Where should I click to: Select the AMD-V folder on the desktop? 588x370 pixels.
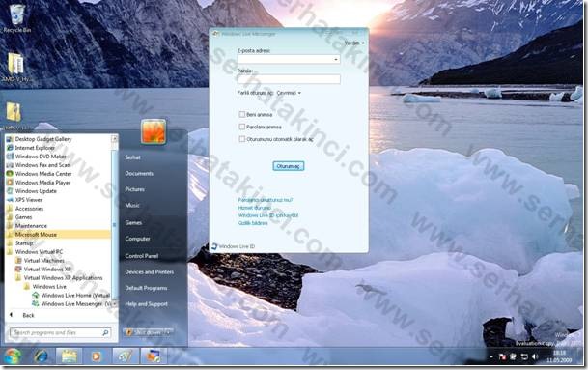click(16, 68)
